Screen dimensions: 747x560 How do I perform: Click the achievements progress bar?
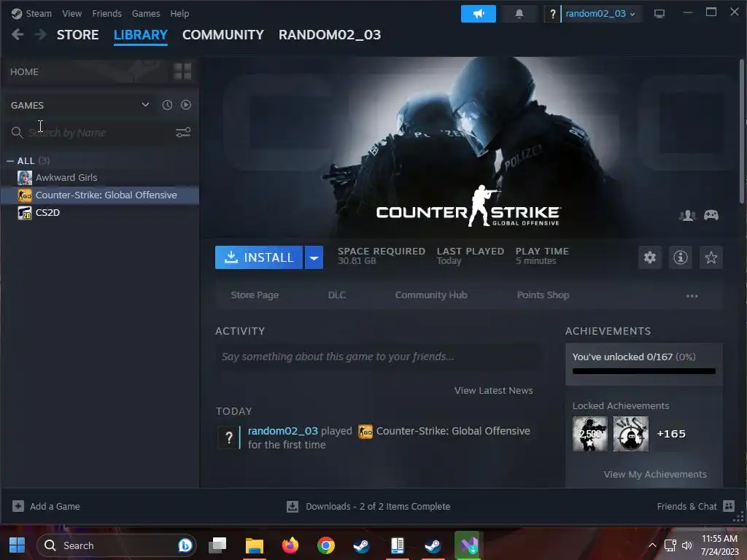(x=643, y=371)
